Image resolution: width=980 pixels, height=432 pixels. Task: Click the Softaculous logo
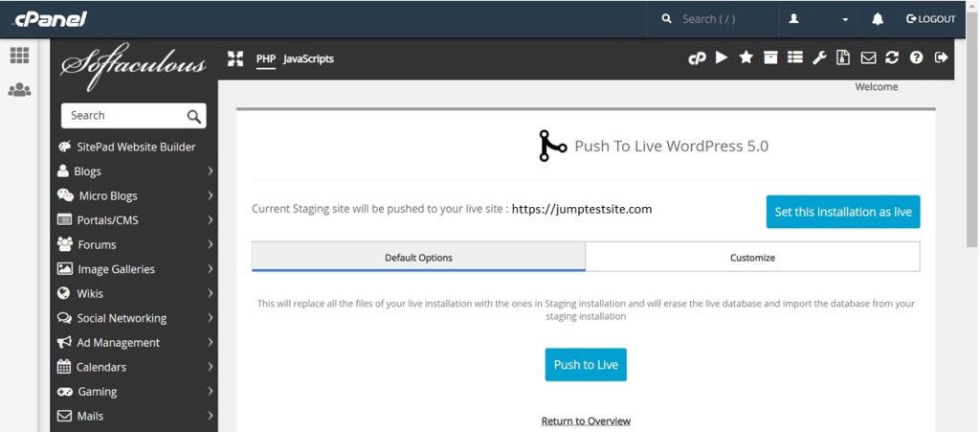coord(133,65)
